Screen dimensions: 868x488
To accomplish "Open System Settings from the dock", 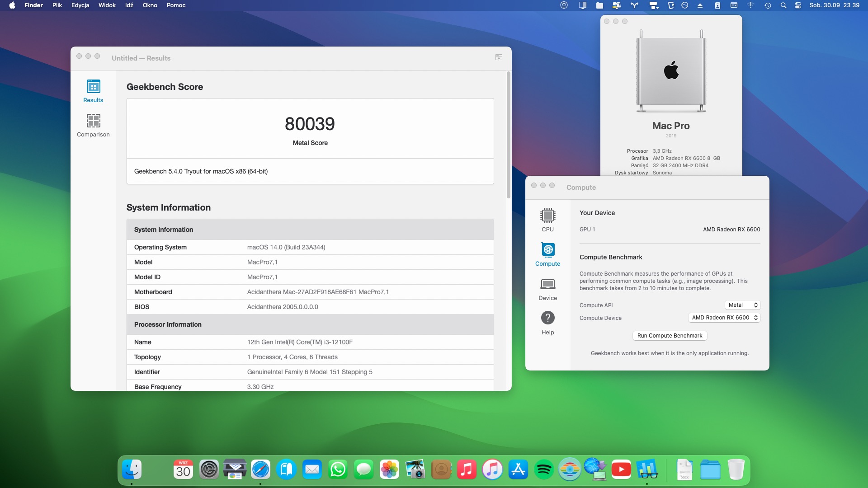I will click(x=209, y=470).
